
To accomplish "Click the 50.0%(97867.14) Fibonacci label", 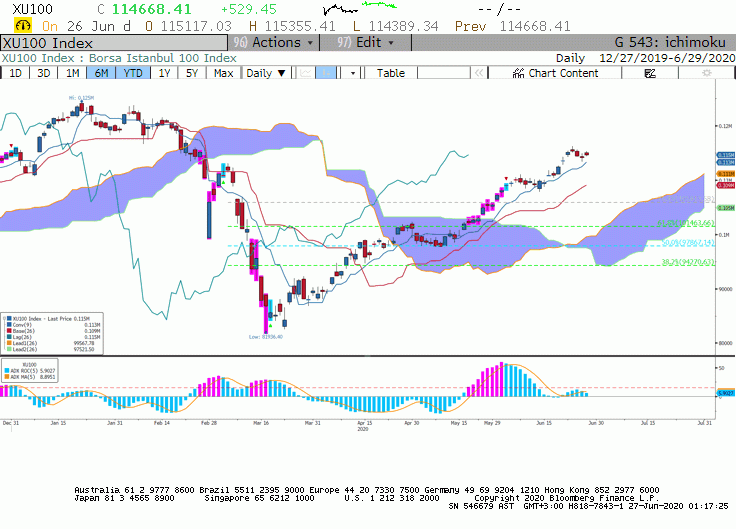I will (688, 243).
